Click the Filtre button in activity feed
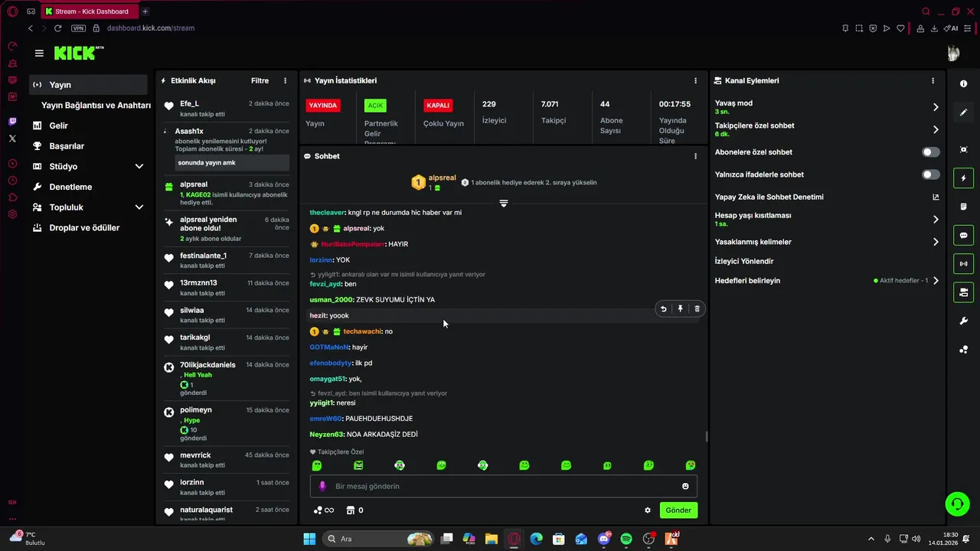The height and width of the screenshot is (551, 980). (x=260, y=80)
